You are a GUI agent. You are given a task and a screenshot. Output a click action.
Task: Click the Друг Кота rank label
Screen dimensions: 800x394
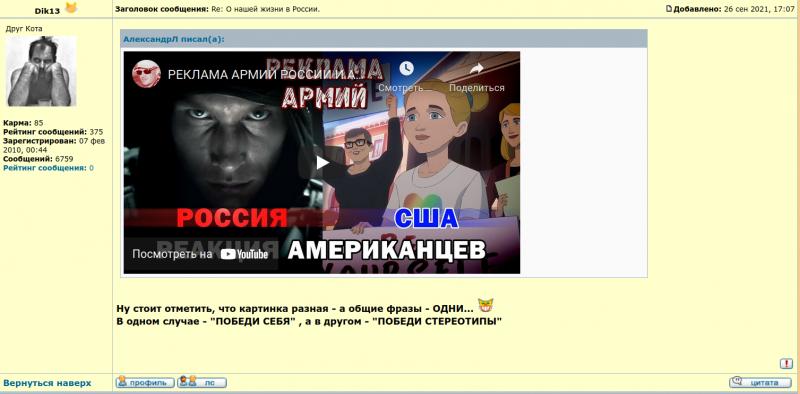coord(24,29)
